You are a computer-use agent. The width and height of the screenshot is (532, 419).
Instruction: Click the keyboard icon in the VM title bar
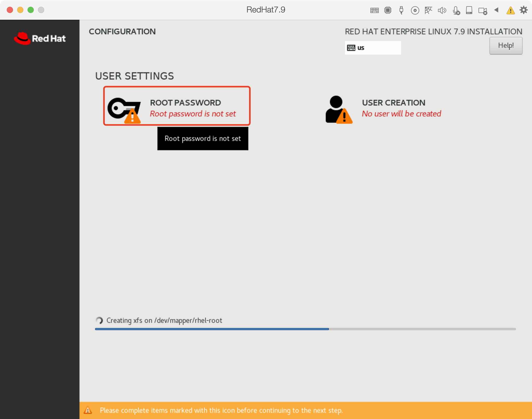click(x=374, y=10)
